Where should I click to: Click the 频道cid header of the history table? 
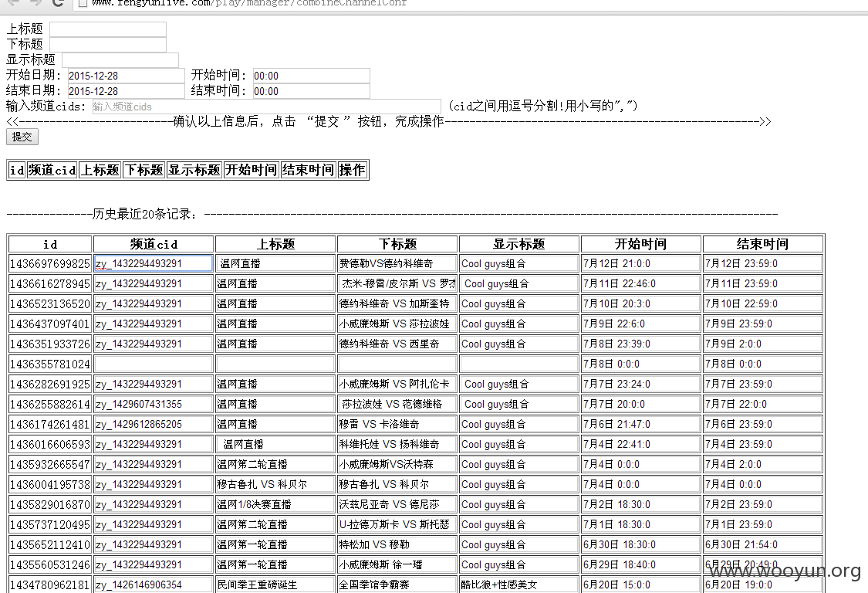[x=154, y=245]
